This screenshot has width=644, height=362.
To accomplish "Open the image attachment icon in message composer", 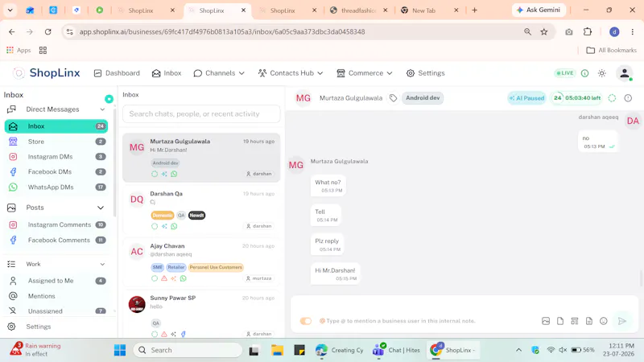I will click(546, 321).
